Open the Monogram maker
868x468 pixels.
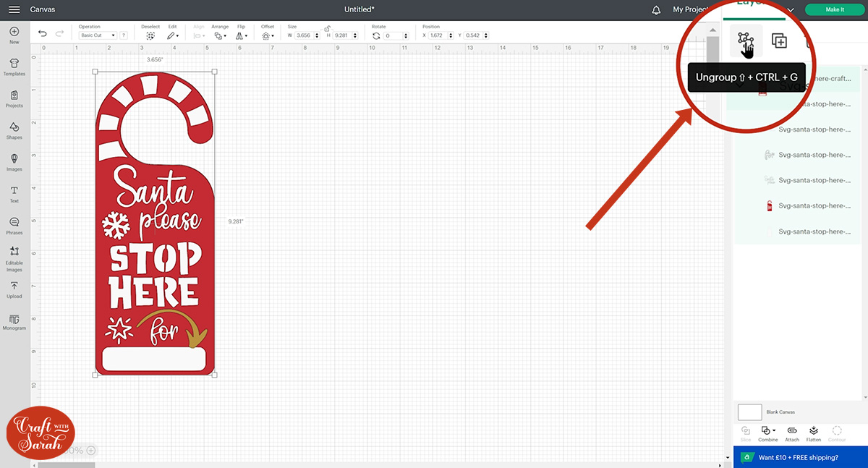pos(14,322)
